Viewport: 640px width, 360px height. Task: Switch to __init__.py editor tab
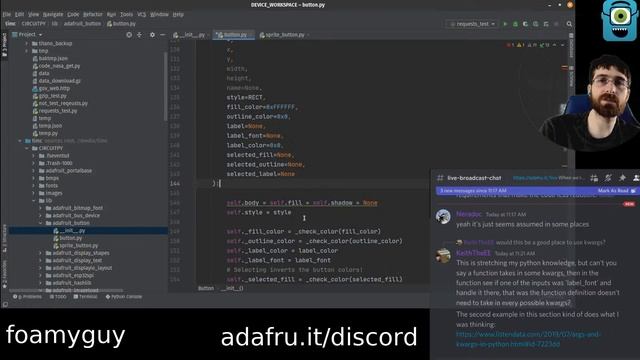click(190, 35)
